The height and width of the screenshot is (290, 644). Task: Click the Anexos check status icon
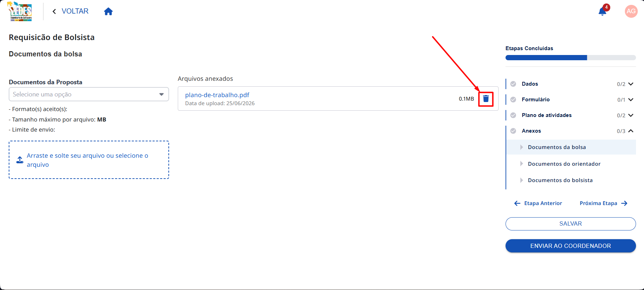[513, 131]
